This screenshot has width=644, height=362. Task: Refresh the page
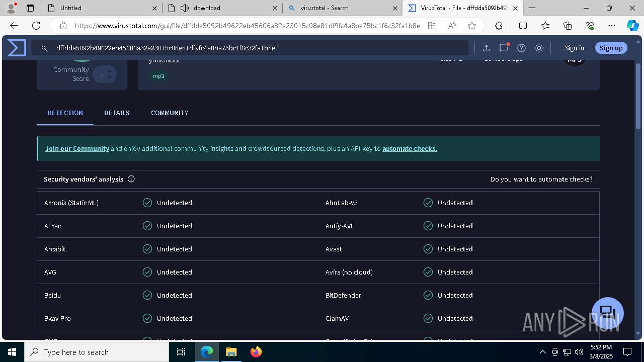pos(36,26)
